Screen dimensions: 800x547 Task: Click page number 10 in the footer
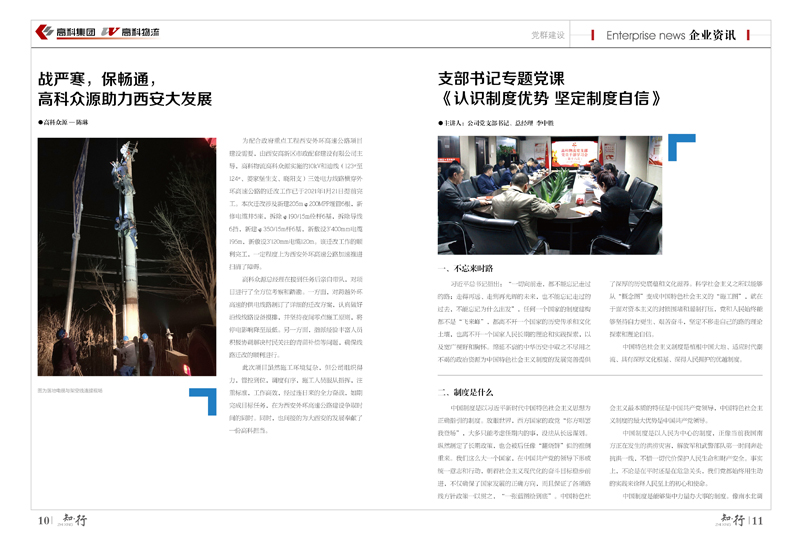[x=43, y=520]
